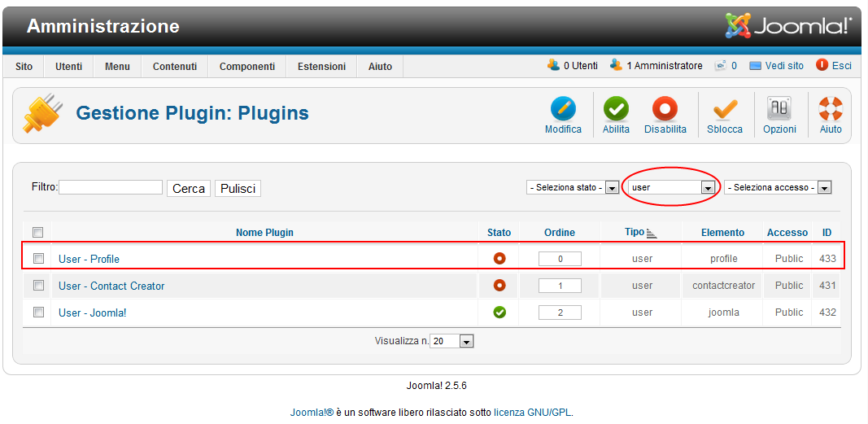Open the Menu menu item
This screenshot has width=868, height=424.
tap(117, 67)
